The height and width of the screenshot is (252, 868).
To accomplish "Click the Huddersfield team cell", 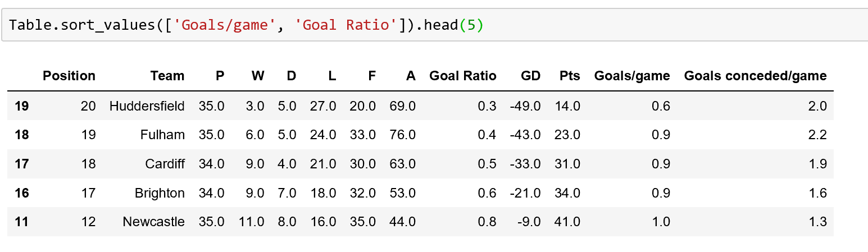I will click(x=147, y=106).
